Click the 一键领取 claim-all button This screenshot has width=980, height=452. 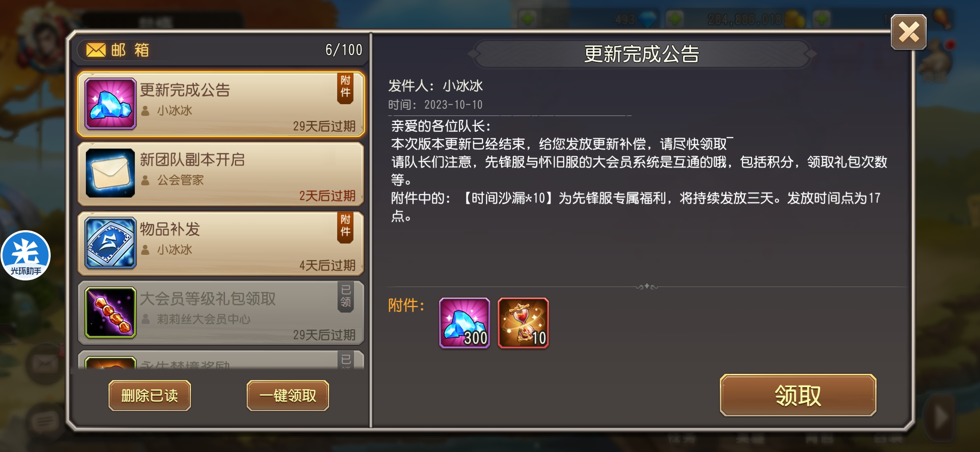(x=288, y=395)
